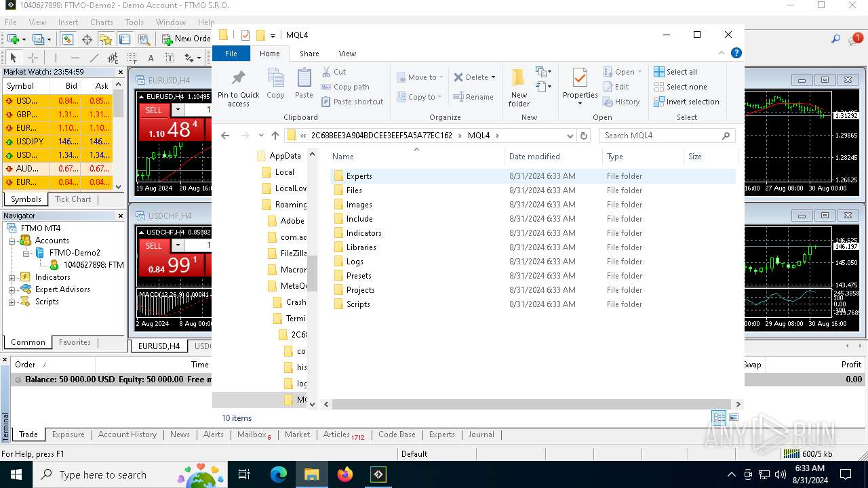This screenshot has width=868, height=488.
Task: Click Rename in the Organize group
Action: (x=473, y=97)
